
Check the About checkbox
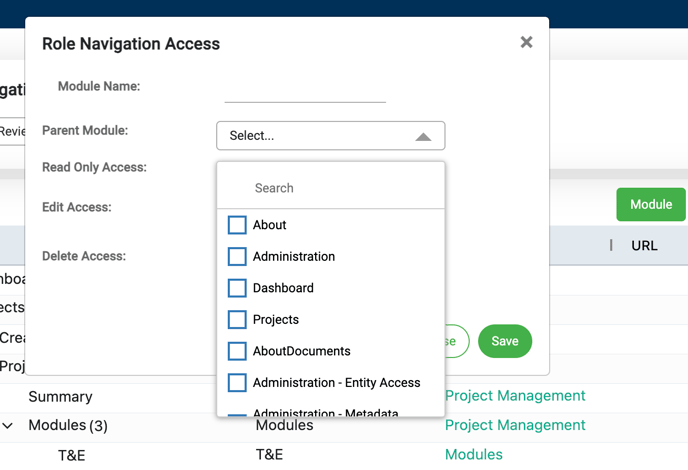237,225
